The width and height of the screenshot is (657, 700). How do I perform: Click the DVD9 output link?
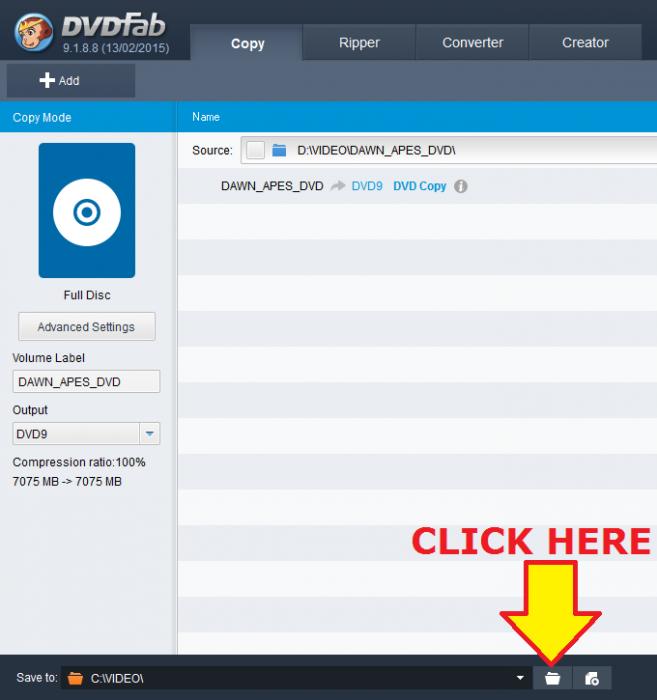(x=367, y=186)
